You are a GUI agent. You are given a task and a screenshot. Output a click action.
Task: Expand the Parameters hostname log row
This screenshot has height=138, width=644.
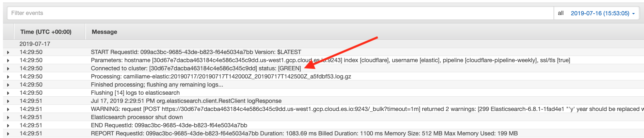click(x=8, y=61)
